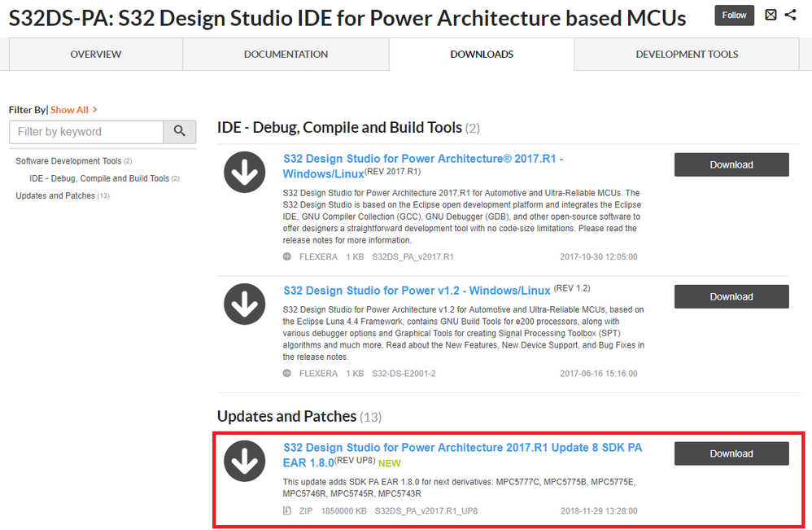Open the Documentation tab
The width and height of the screenshot is (812, 530).
point(286,55)
